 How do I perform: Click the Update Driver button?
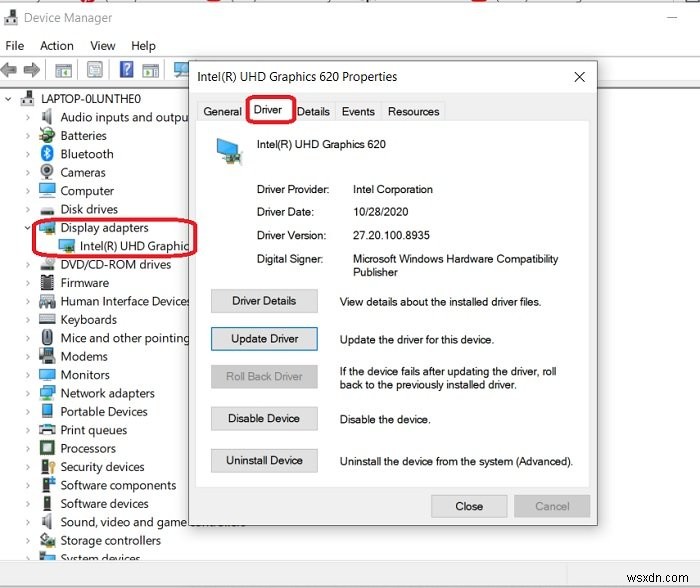264,339
